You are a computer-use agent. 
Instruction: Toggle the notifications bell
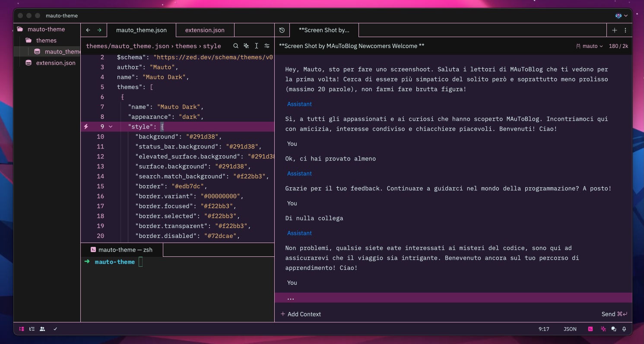click(624, 329)
